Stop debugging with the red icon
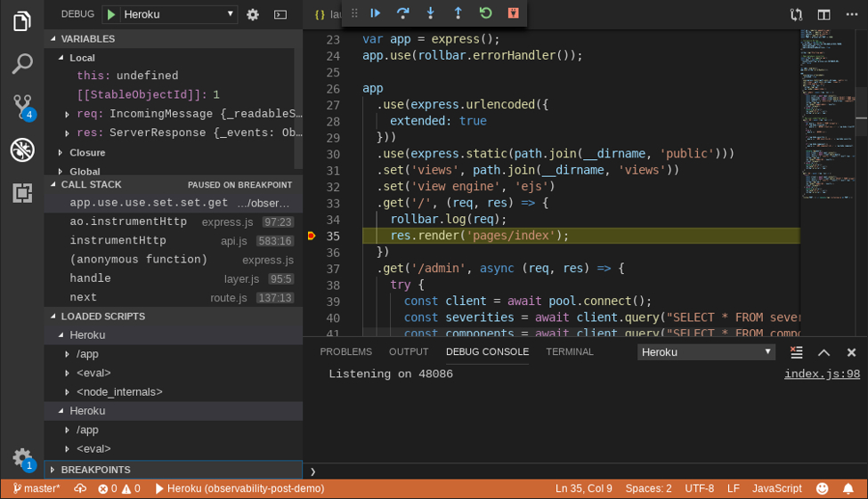868x499 pixels. (513, 13)
